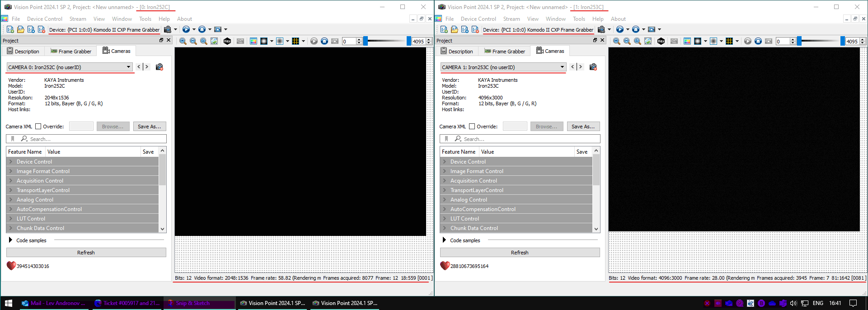Image resolution: width=868 pixels, height=310 pixels.
Task: Click light vignette icon in Iron253C image toolbar
Action: (x=713, y=41)
